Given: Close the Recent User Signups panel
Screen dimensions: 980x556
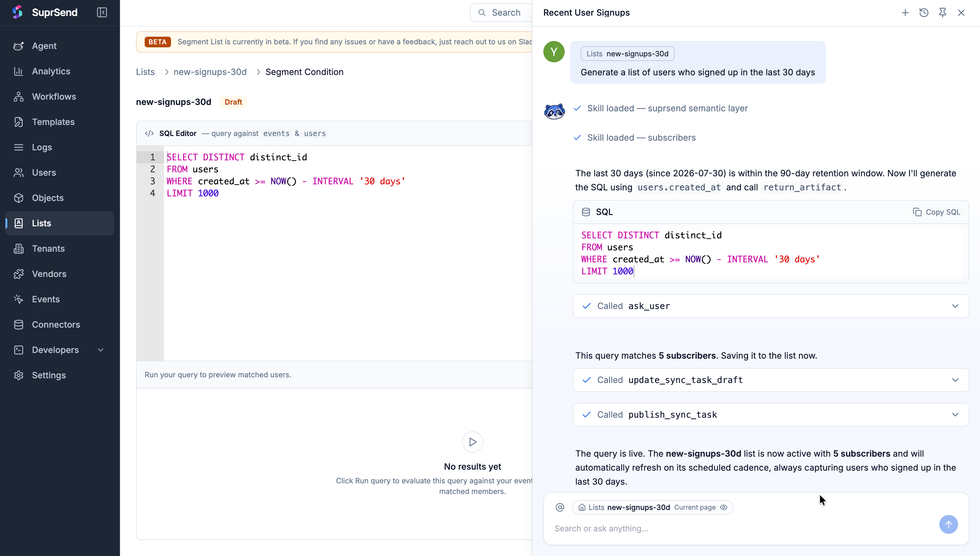Looking at the screenshot, I should 961,13.
